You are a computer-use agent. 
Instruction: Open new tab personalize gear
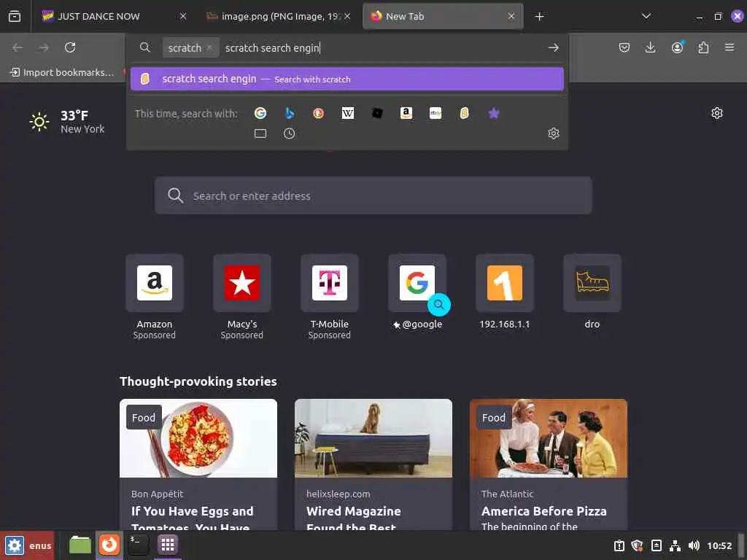point(716,113)
